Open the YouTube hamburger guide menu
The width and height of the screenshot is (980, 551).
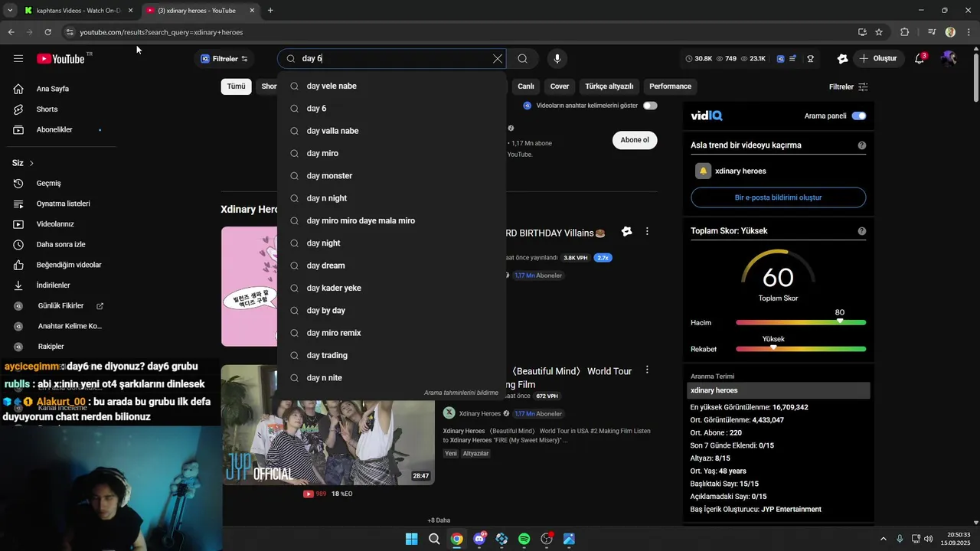point(18,59)
